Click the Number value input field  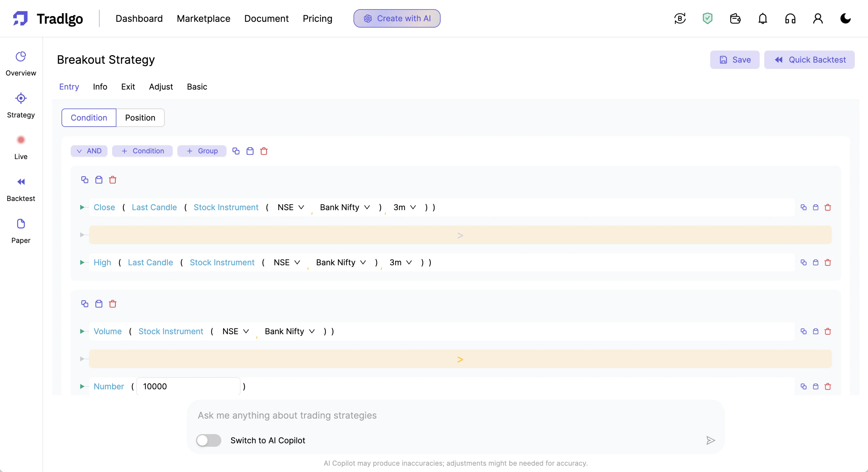[x=188, y=386]
